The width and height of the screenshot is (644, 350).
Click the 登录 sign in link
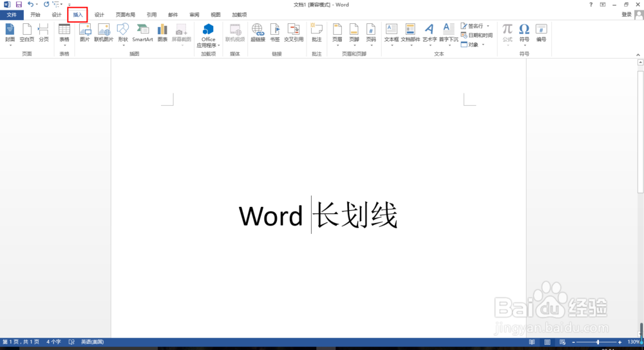click(627, 14)
